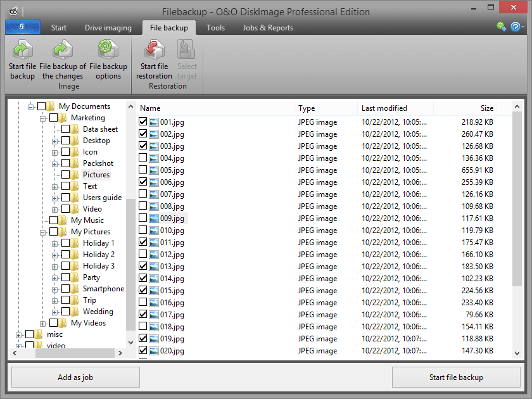Click folder tree scroll up arrow

[x=130, y=106]
